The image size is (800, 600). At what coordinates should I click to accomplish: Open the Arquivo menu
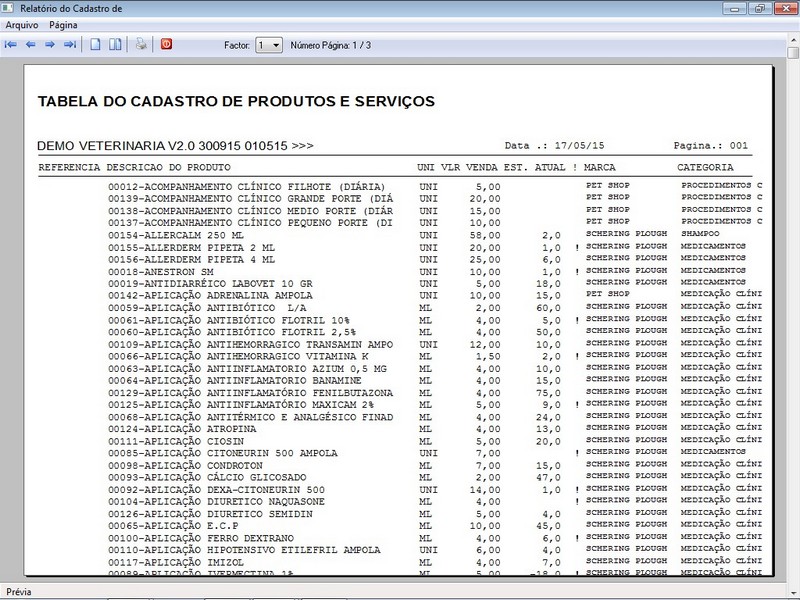point(22,24)
